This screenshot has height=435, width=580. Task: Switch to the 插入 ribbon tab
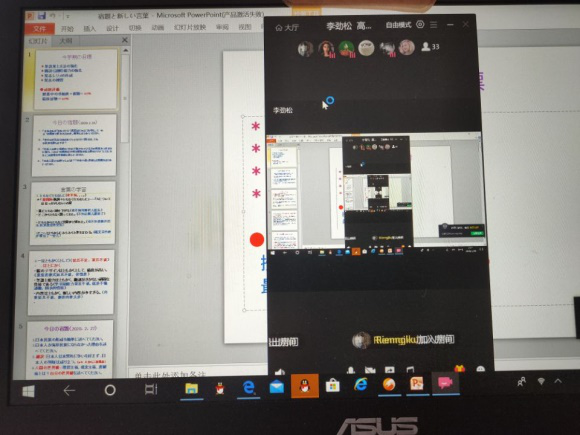90,28
